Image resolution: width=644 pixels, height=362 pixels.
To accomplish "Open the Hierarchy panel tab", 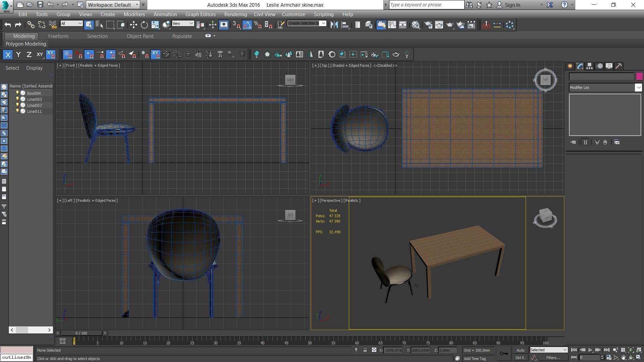I will pyautogui.click(x=589, y=66).
